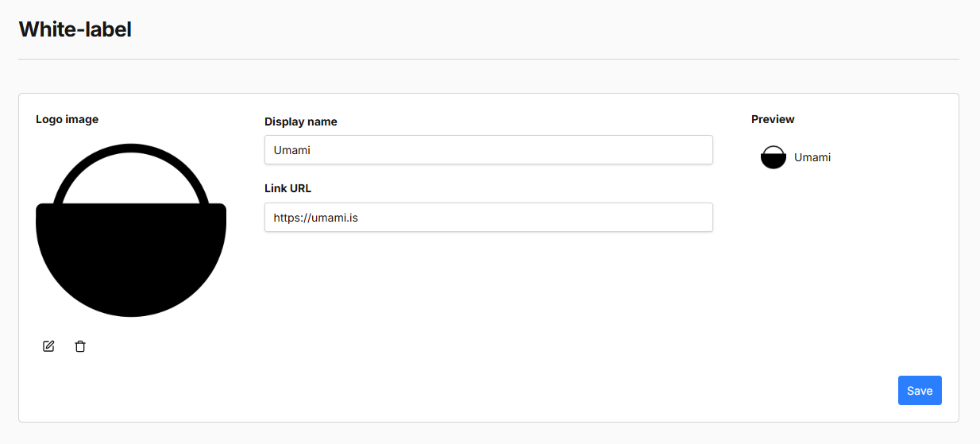Viewport: 980px width, 444px height.
Task: Click the edit logo pencil icon
Action: pyautogui.click(x=48, y=346)
